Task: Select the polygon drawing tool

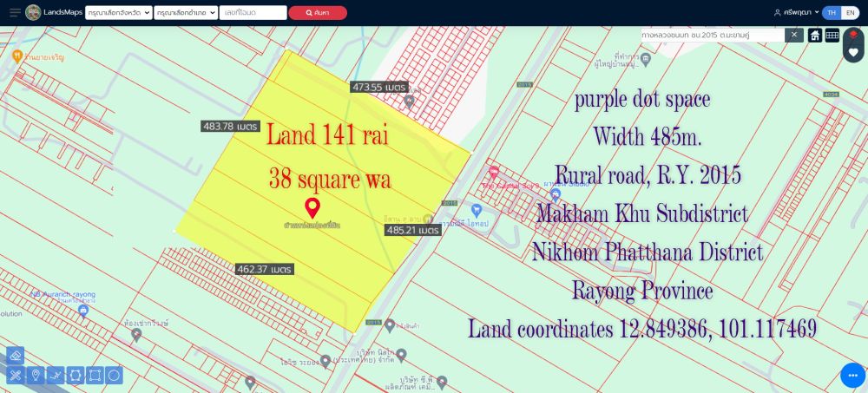Action: click(76, 375)
